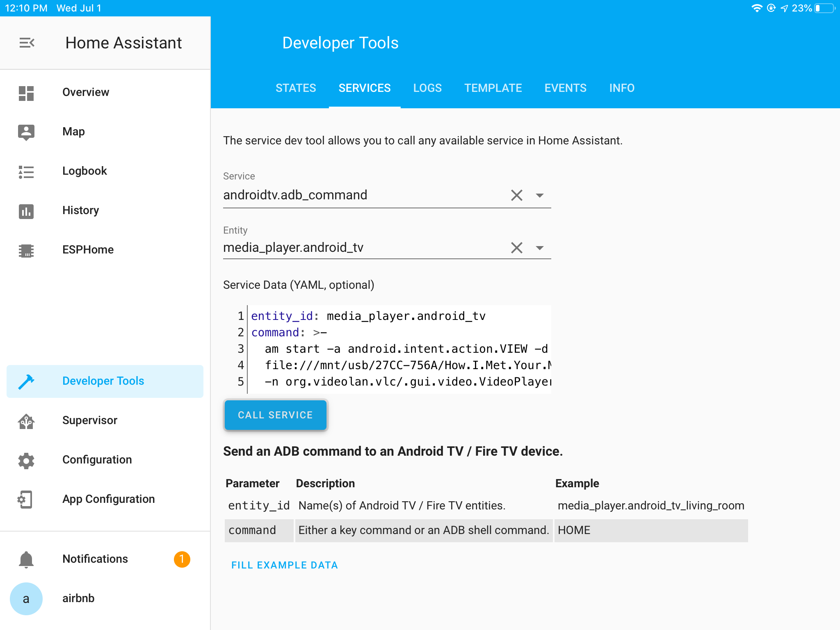The image size is (840, 630).
Task: Click the 'command: >-' line in YAML editor
Action: pyautogui.click(x=289, y=332)
